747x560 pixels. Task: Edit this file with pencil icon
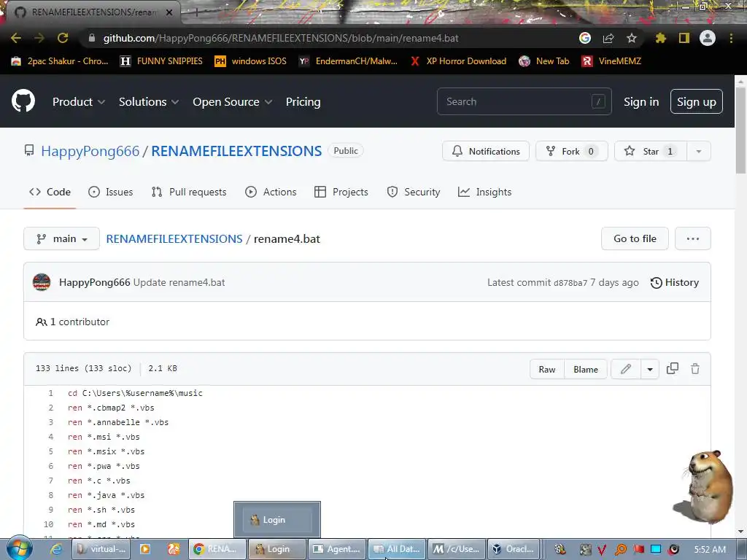pos(625,369)
